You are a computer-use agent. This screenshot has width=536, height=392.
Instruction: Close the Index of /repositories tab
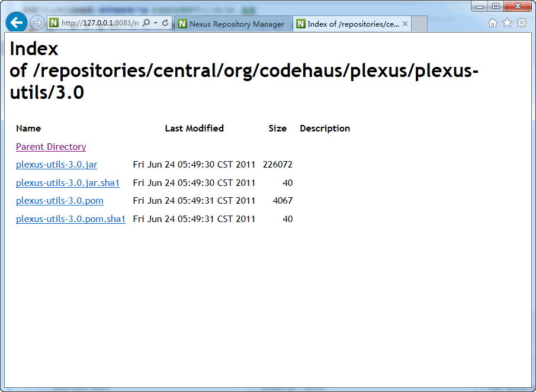coord(405,24)
